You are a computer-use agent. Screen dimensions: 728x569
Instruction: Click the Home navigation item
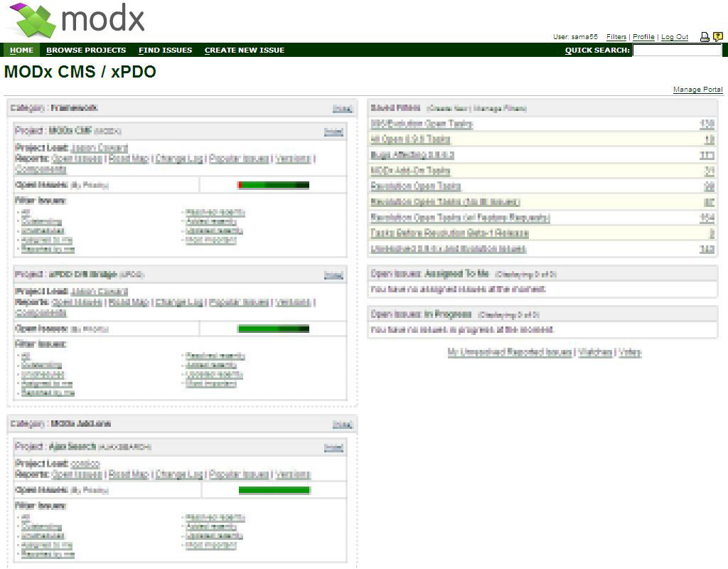[21, 50]
